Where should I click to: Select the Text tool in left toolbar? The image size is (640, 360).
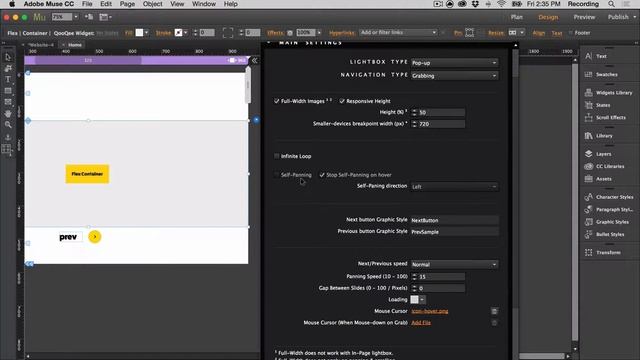point(8,80)
